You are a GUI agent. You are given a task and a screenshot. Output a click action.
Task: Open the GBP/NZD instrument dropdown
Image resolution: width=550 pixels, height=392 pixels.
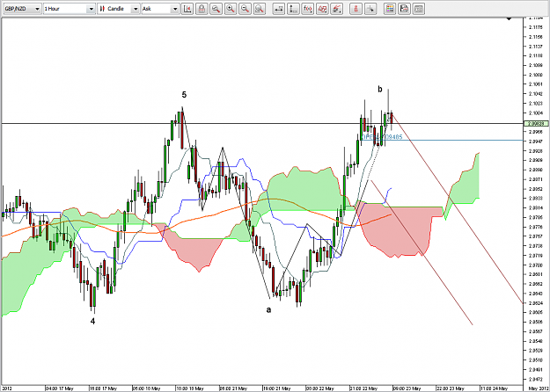[22, 9]
